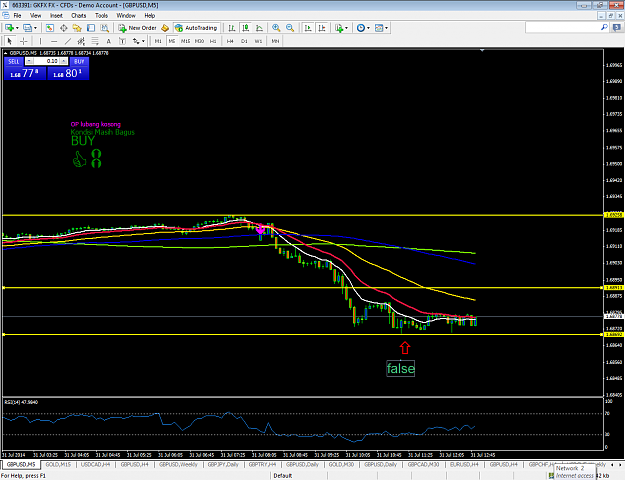Select the Fibonacci retracement tool

(x=95, y=41)
